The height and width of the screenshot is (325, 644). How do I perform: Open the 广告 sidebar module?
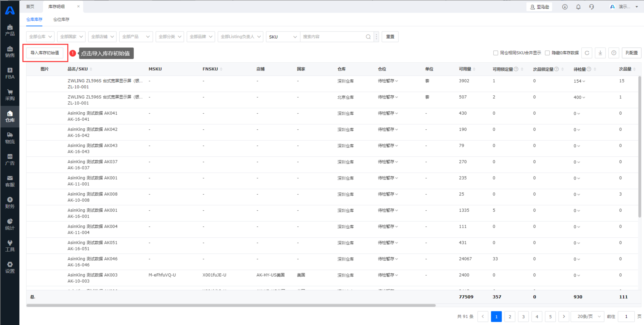point(10,160)
